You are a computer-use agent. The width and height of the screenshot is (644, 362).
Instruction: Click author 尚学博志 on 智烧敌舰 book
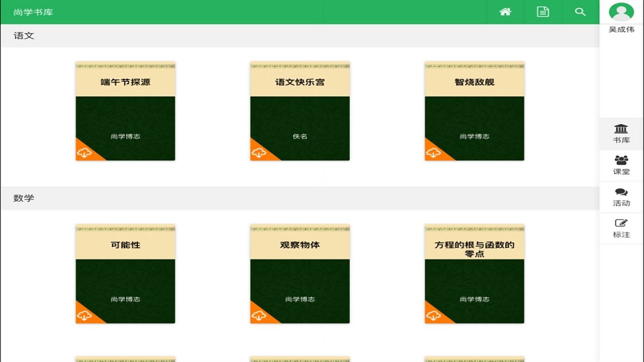474,136
